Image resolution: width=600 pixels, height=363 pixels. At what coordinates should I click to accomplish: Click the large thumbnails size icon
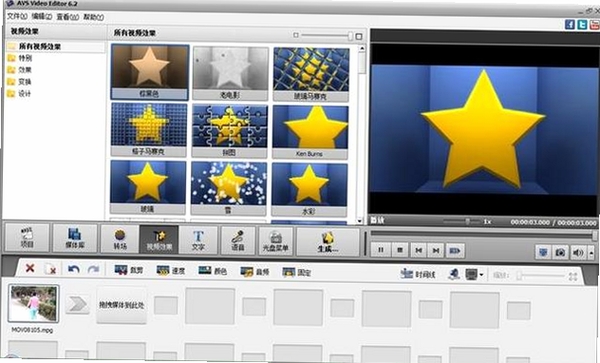click(x=359, y=36)
